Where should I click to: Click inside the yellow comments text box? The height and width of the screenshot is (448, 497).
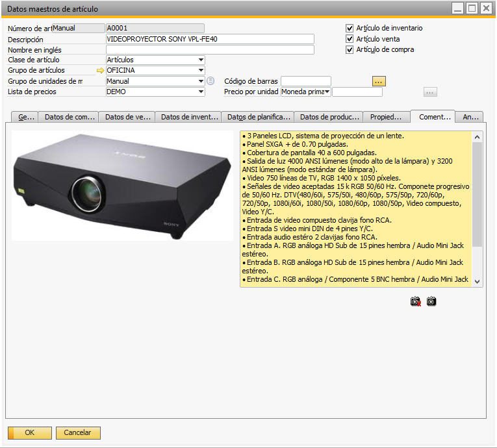[356, 209]
